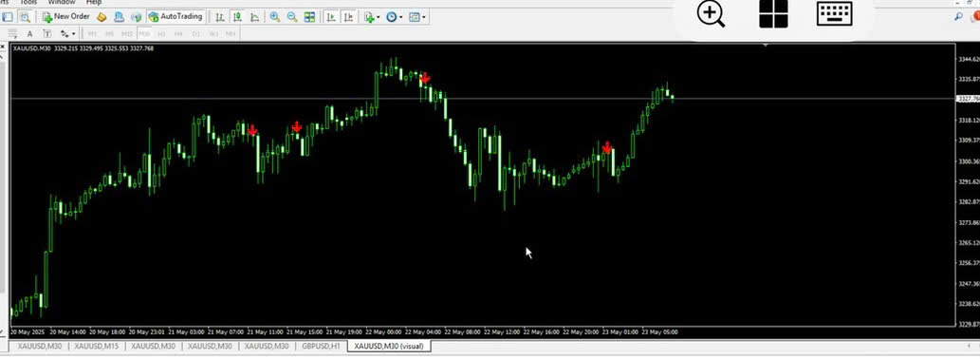980x359 pixels.
Task: Click the red arrow near 21 May 11:00
Action: (x=251, y=130)
